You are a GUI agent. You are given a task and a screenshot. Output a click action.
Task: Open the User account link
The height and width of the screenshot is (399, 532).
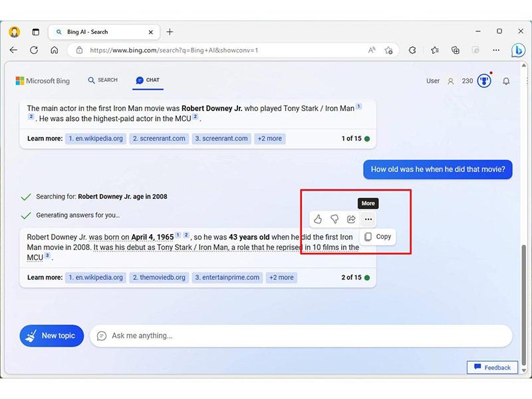tap(433, 80)
